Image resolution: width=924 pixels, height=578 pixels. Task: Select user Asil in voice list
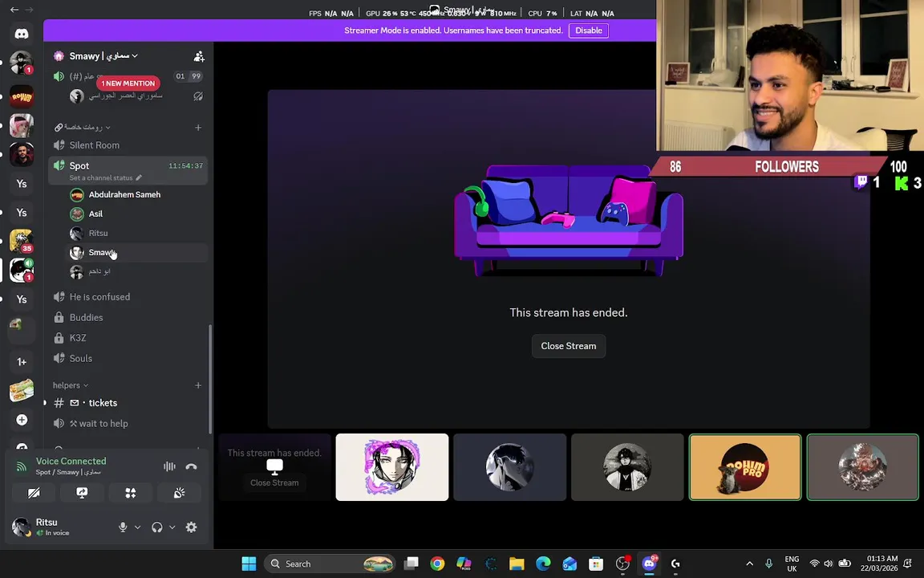coord(136,214)
